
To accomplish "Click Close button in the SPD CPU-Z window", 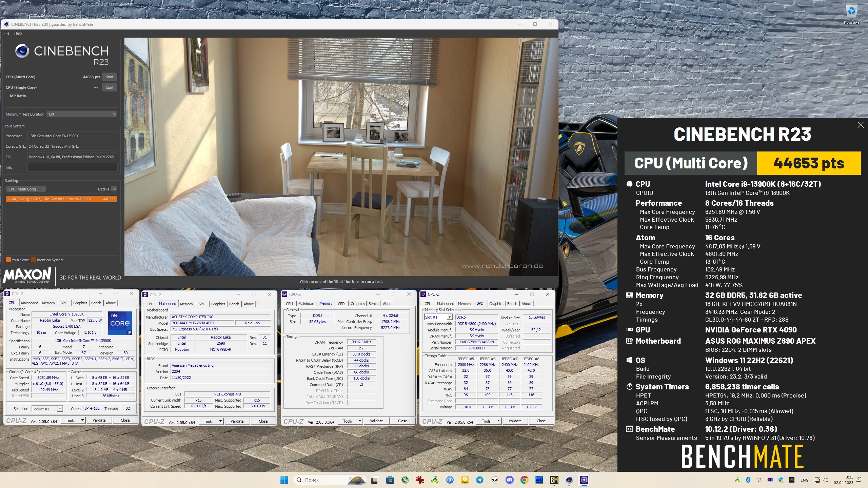I will click(541, 421).
